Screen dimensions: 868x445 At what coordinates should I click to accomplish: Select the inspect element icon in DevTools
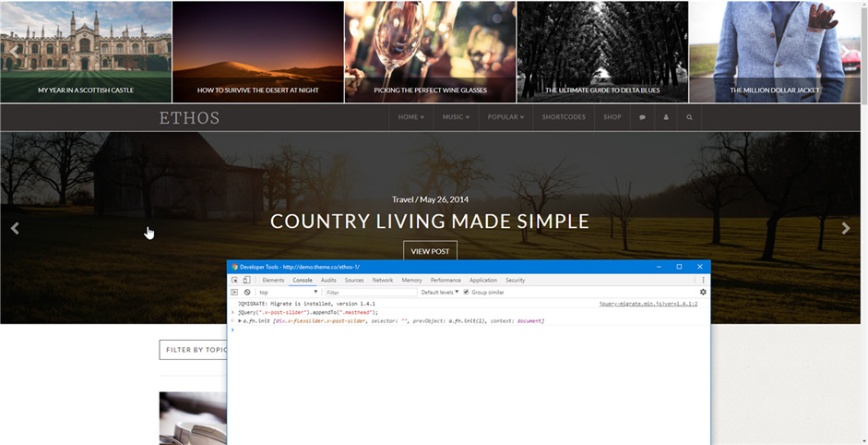pos(234,281)
